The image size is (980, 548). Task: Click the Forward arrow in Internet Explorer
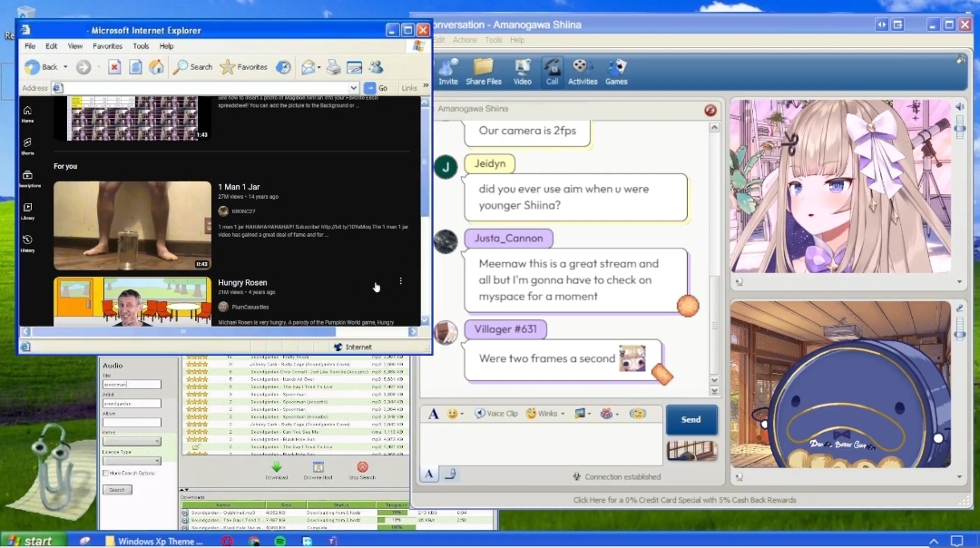click(83, 67)
